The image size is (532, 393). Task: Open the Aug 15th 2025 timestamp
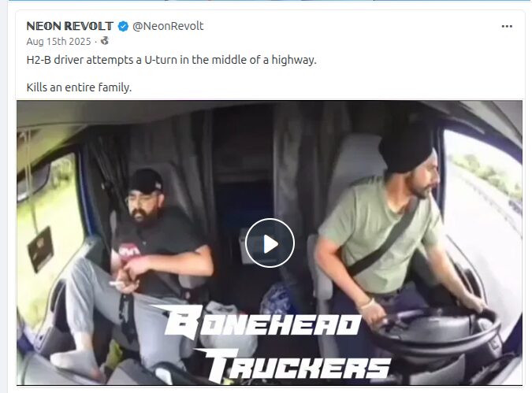(58, 42)
